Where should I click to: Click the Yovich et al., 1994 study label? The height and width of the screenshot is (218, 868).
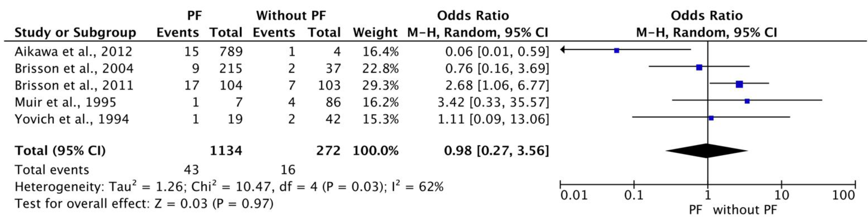72,119
